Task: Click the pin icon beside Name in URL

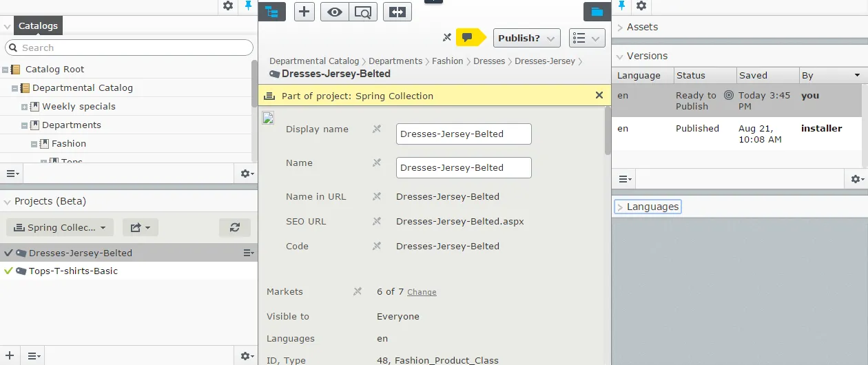Action: 377,196
